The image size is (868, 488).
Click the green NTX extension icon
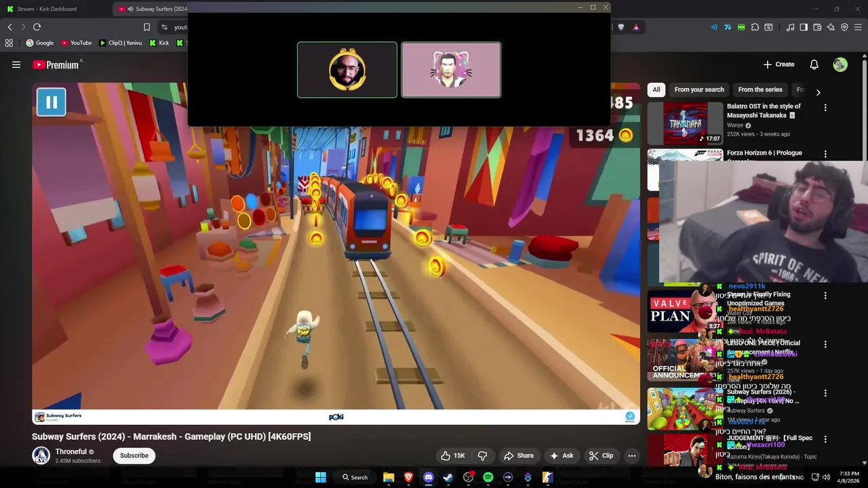(741, 27)
